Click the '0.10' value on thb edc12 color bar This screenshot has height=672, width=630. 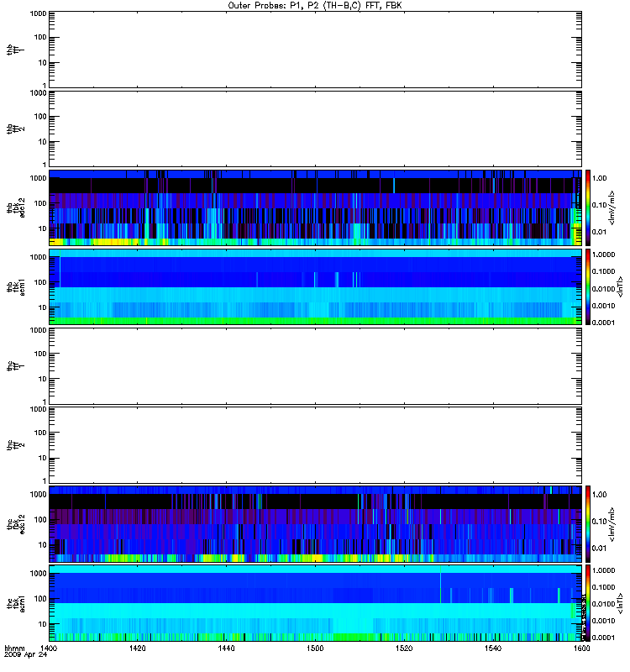[x=599, y=205]
